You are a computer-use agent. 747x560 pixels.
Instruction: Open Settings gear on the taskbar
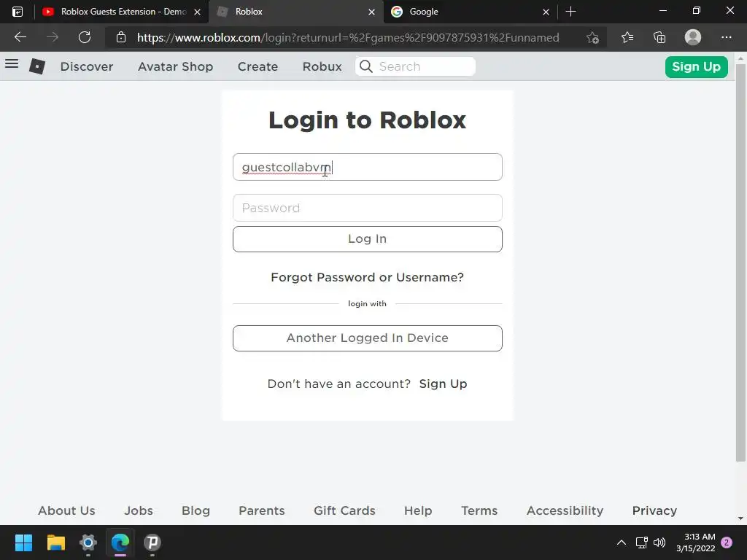pyautogui.click(x=88, y=542)
